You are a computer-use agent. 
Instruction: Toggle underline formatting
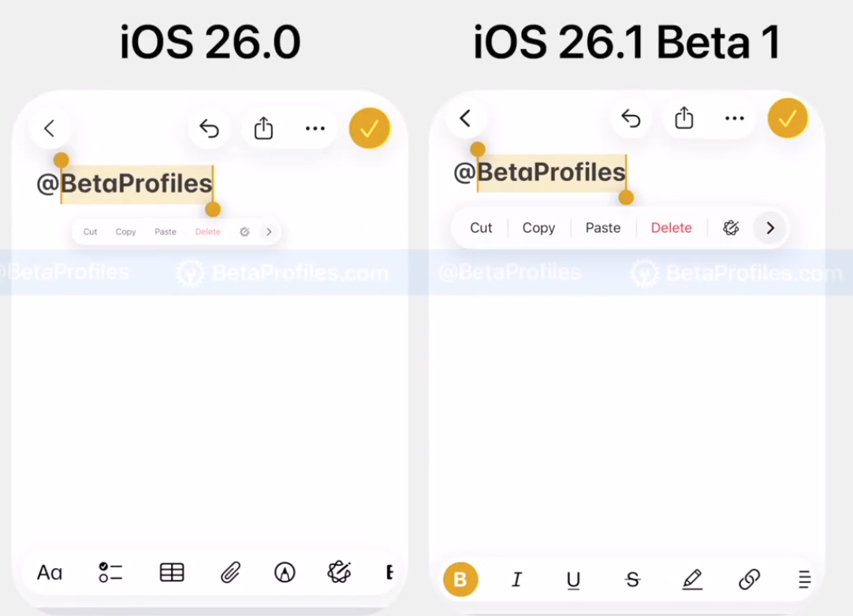573,581
